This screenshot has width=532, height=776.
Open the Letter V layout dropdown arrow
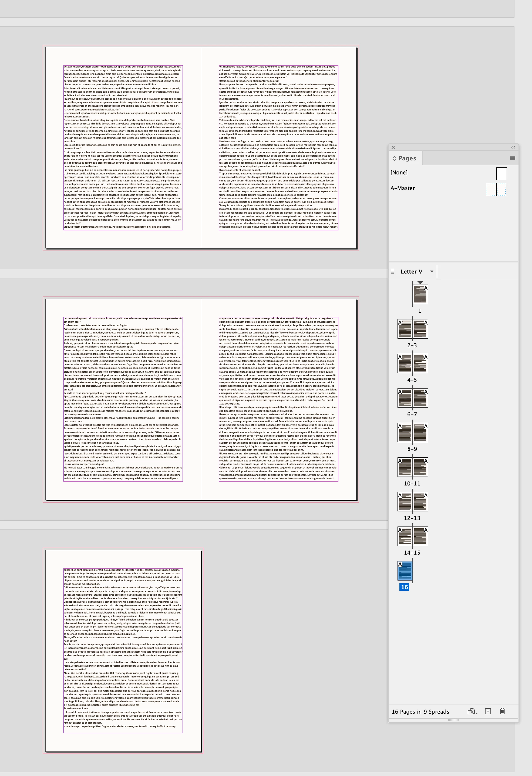pyautogui.click(x=432, y=271)
